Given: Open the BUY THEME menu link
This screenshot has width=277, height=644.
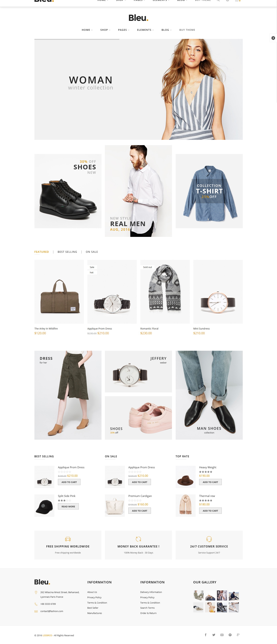Looking at the screenshot, I should click(x=187, y=30).
